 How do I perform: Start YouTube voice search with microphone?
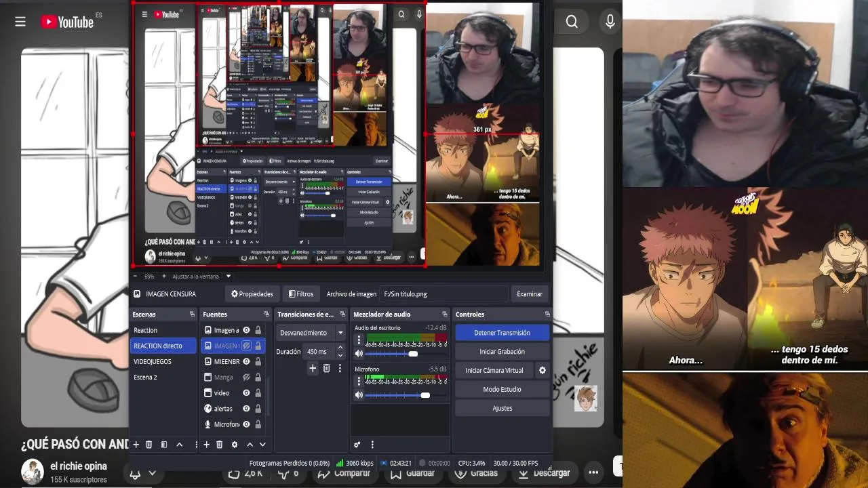point(610,22)
